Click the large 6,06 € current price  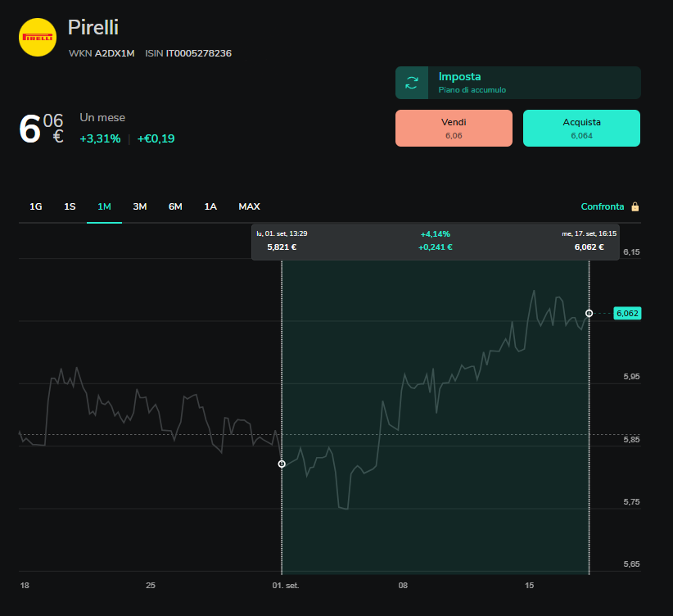click(x=41, y=128)
